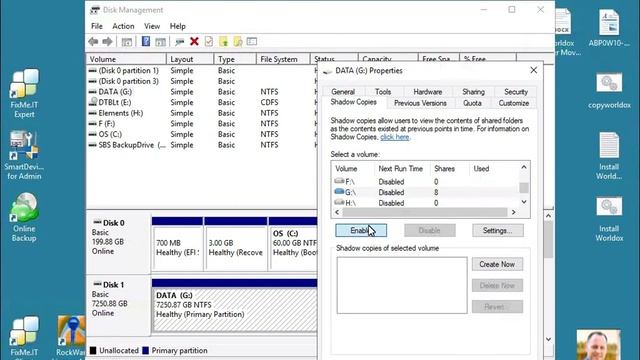Select the (Disk 0 partition 1) row
This screenshot has height=360, width=640.
click(202, 71)
